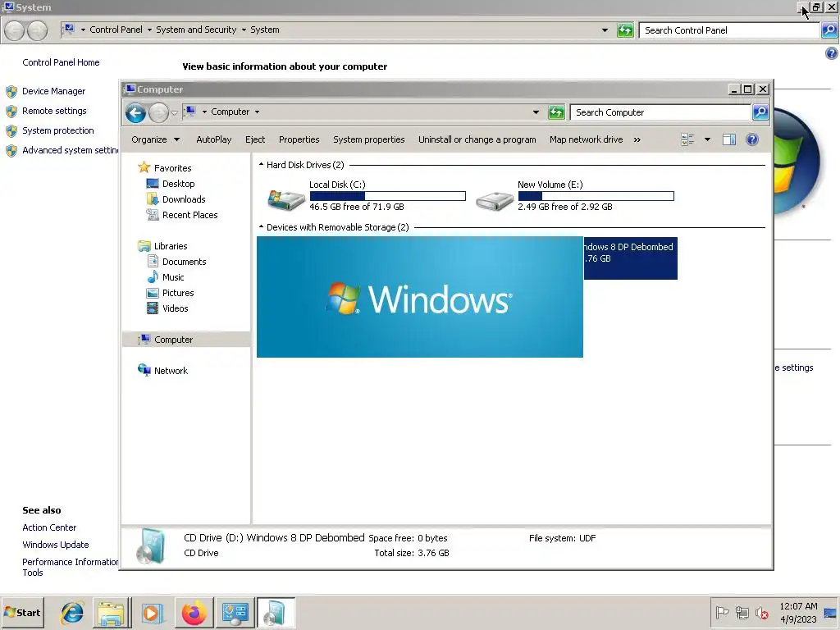840x630 pixels.
Task: Click System and Security breadcrumb
Action: click(195, 30)
